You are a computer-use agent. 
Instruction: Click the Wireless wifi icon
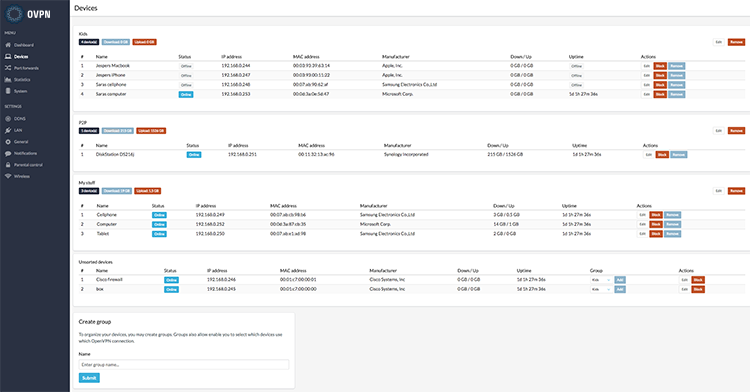(8, 176)
